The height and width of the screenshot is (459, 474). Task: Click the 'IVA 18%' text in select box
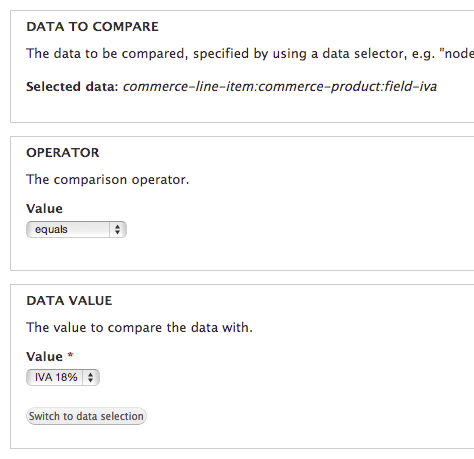pyautogui.click(x=56, y=377)
